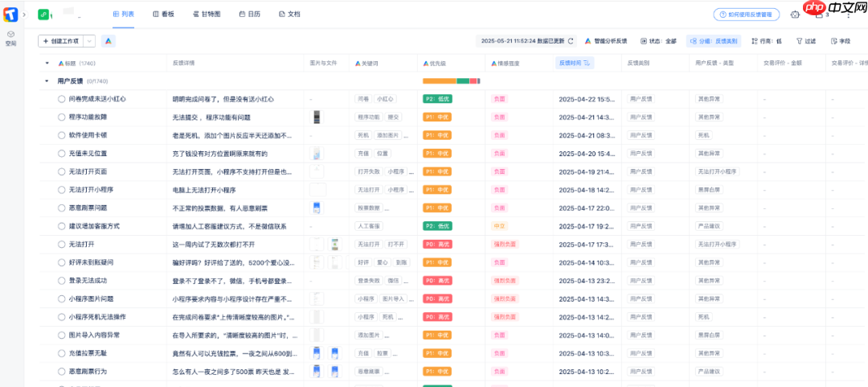Screen dimensions: 868x387
Task: Open second thumbnail in 恶意刷票行为 row
Action: coord(335,371)
